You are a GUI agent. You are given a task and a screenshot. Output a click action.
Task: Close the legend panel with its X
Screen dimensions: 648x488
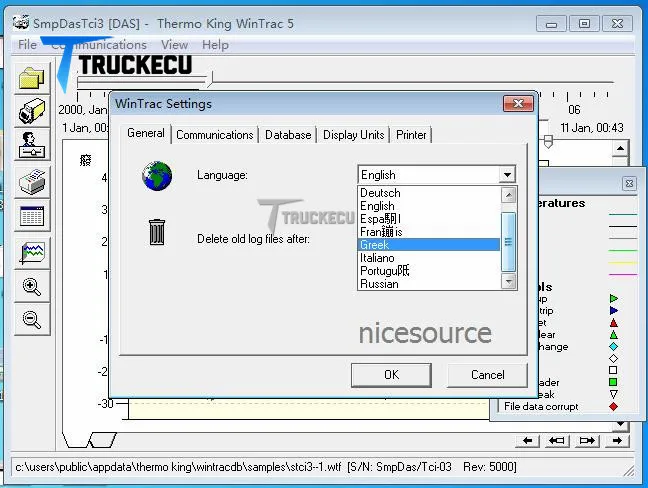pos(629,183)
